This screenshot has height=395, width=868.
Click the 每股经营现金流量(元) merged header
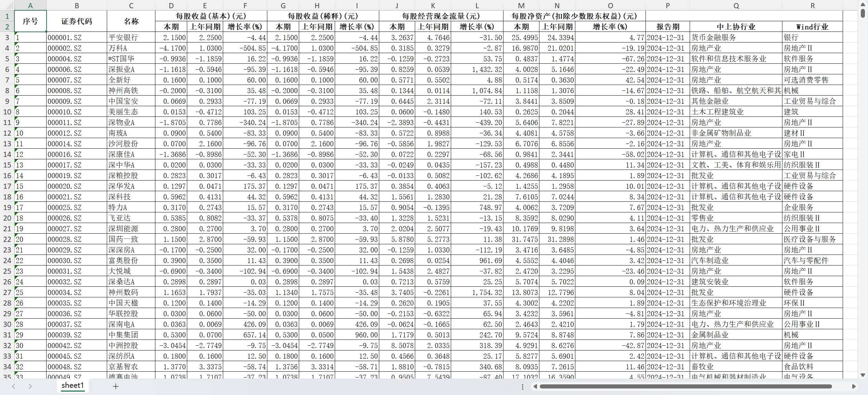pos(441,16)
